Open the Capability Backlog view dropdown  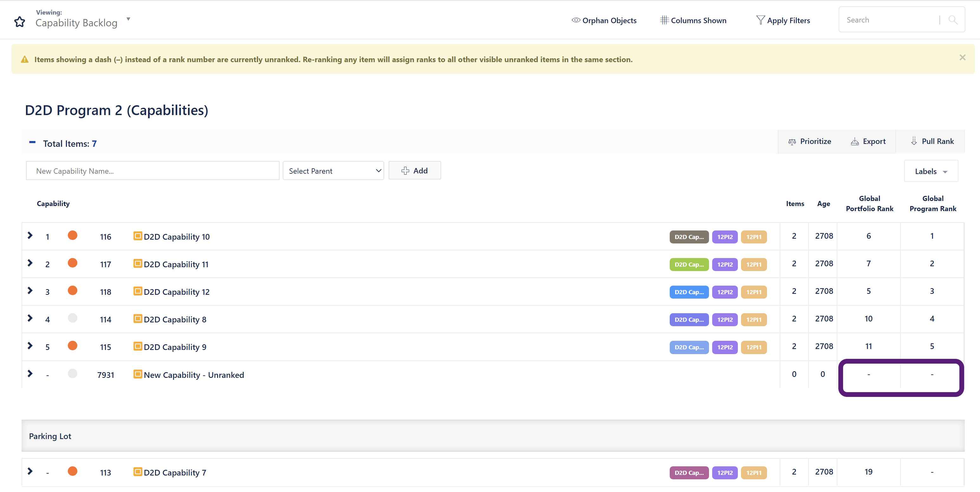point(128,19)
